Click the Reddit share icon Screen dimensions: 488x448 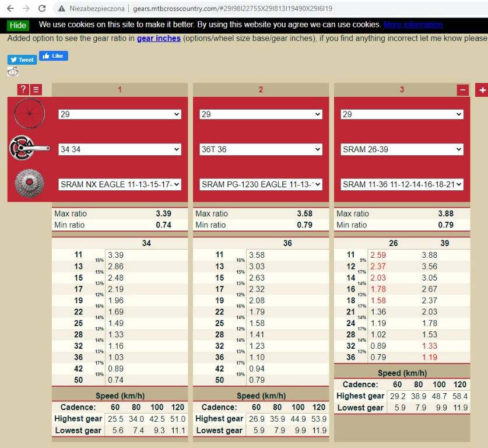point(13,72)
